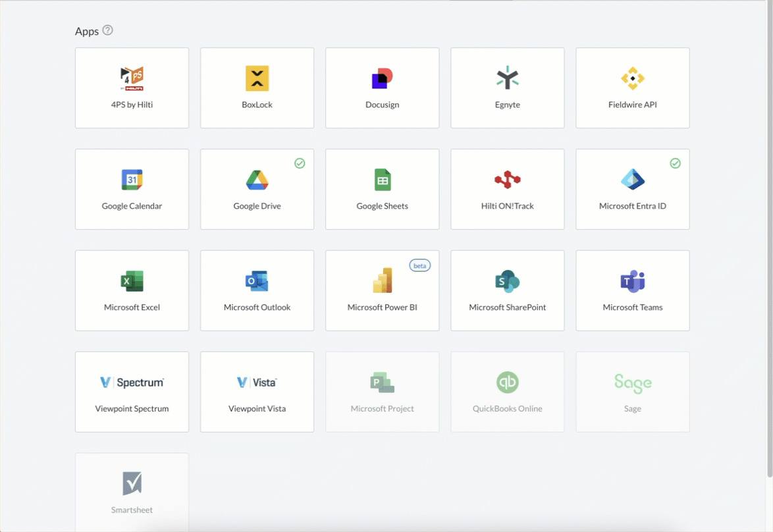Click the Google Drive connected checkmark
The height and width of the screenshot is (532, 773).
pos(300,163)
